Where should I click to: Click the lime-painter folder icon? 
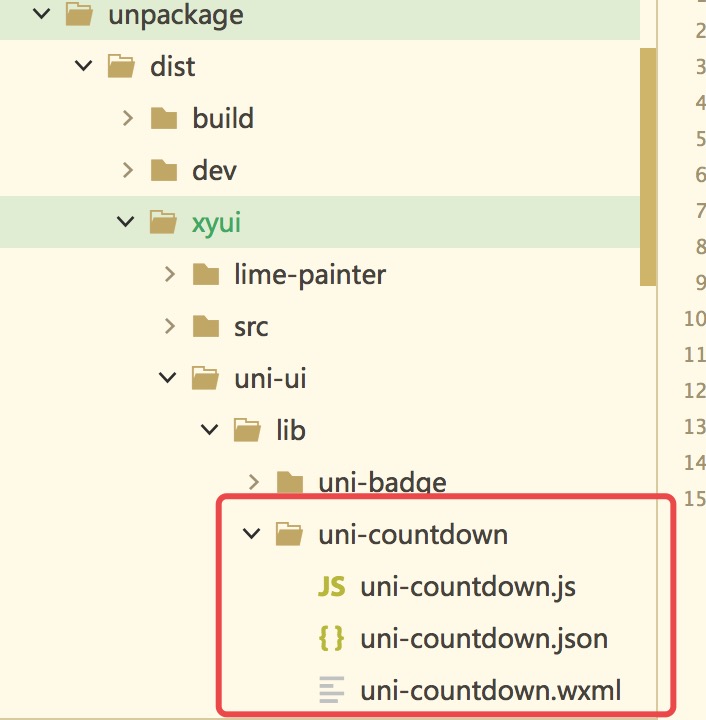click(x=205, y=274)
